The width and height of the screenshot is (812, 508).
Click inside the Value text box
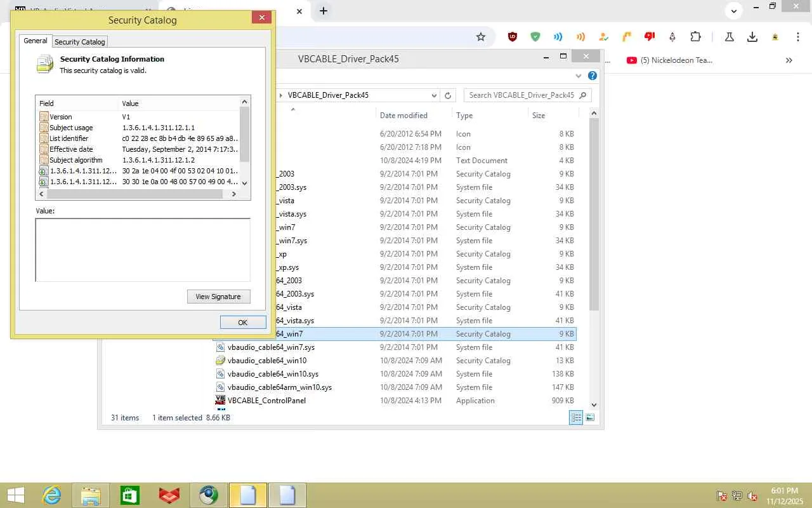click(x=143, y=250)
